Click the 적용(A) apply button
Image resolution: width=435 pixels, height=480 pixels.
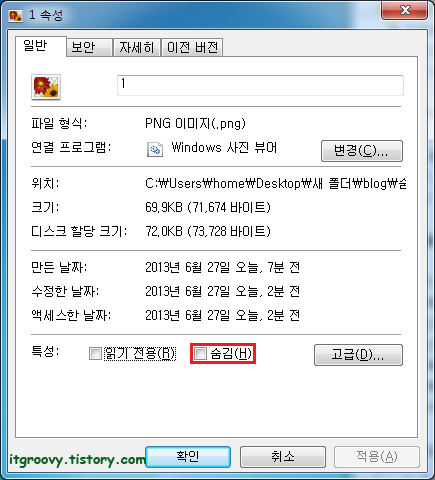pos(377,457)
